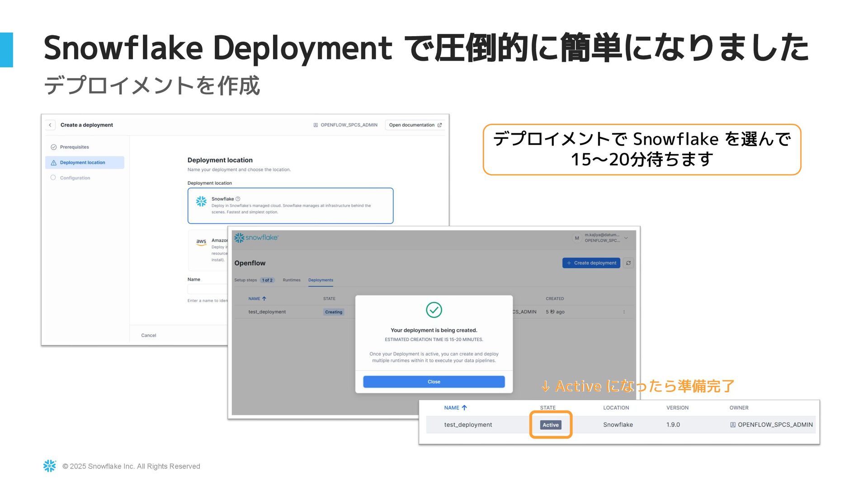This screenshot has width=868, height=488.
Task: Click the sort arrow next to NAME in the bottom table
Action: click(464, 408)
